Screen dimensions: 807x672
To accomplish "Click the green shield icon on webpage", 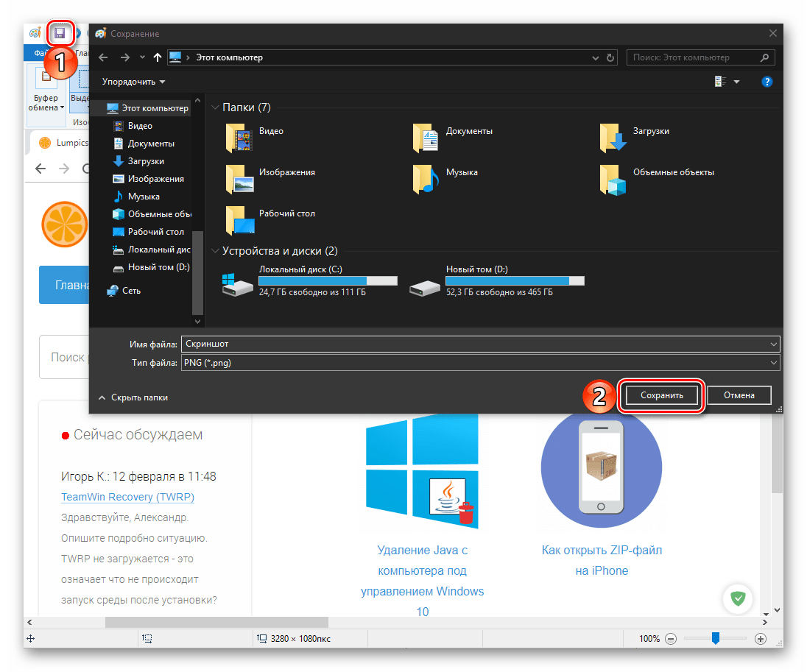I will pos(736,598).
